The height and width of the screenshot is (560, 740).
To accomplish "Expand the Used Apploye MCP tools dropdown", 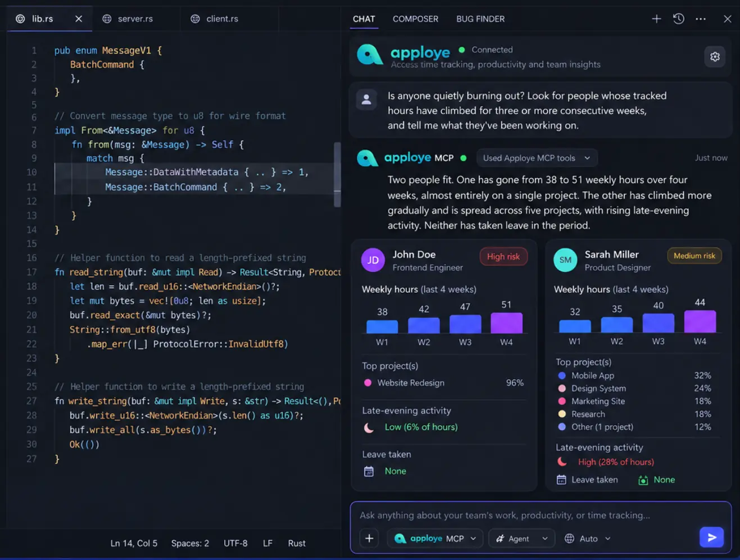I will 537,158.
